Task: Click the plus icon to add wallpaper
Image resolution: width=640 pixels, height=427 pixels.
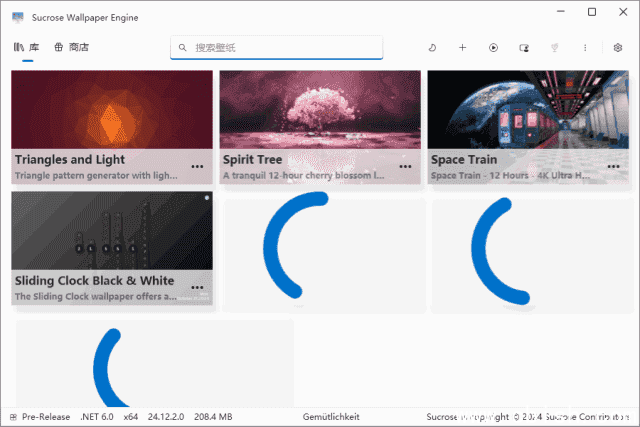Action: click(462, 47)
